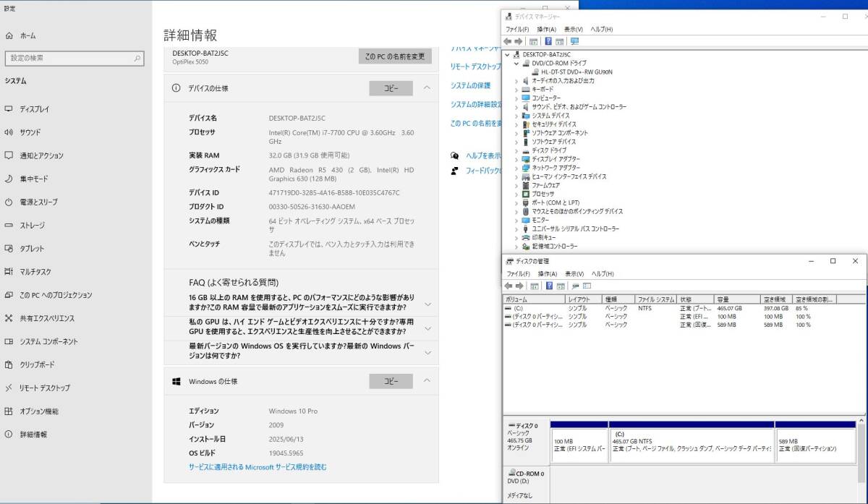Open ヘルプ(H) menu in Disk Management
Image resolution: width=868 pixels, height=504 pixels.
602,274
